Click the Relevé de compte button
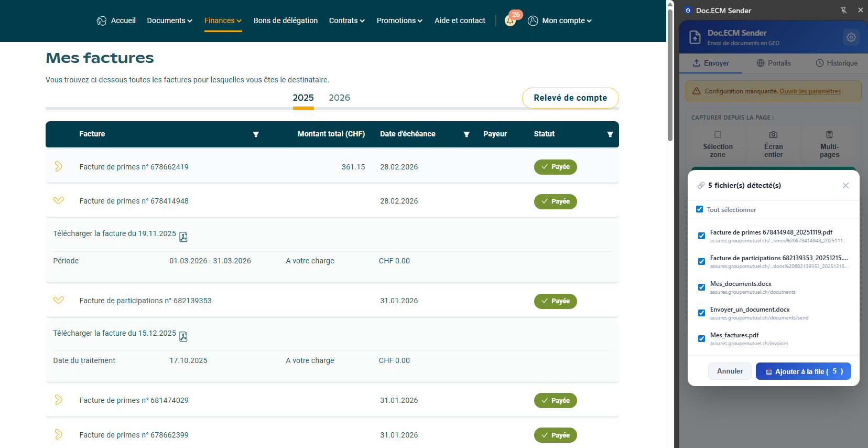The width and height of the screenshot is (868, 448). (x=570, y=98)
